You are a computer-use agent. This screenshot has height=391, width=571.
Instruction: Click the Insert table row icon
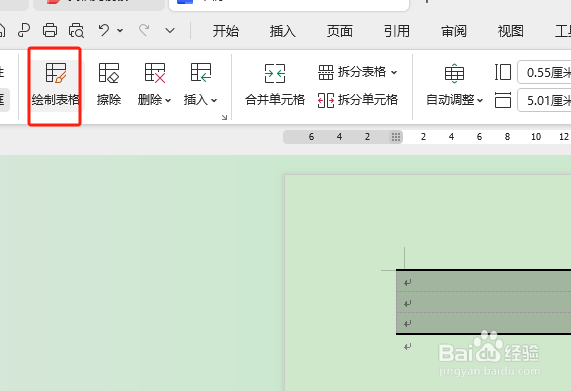point(201,72)
